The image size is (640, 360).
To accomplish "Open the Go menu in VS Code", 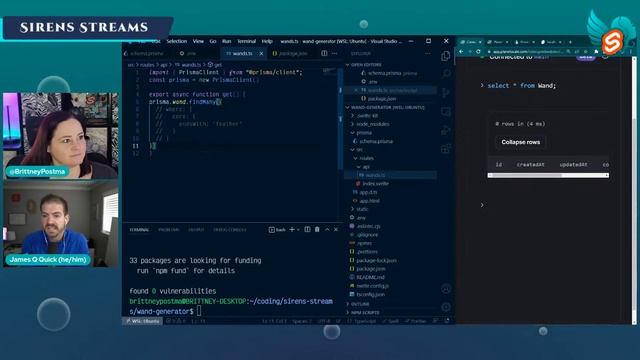I will pyautogui.click(x=213, y=41).
